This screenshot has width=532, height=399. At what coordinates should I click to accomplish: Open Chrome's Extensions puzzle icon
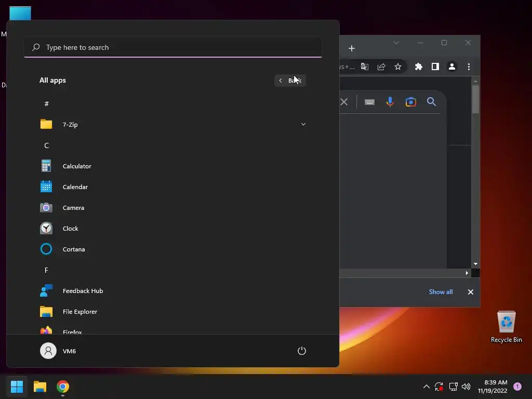point(419,66)
